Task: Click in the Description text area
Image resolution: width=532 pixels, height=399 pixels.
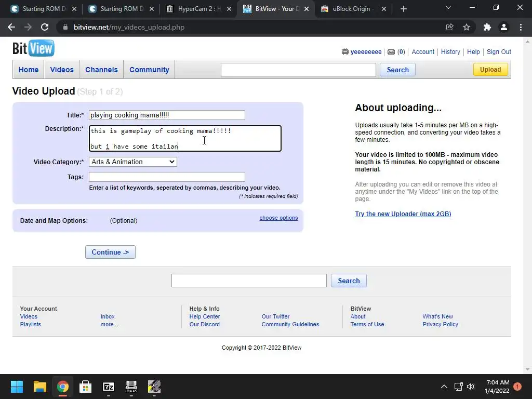Action: 185,138
